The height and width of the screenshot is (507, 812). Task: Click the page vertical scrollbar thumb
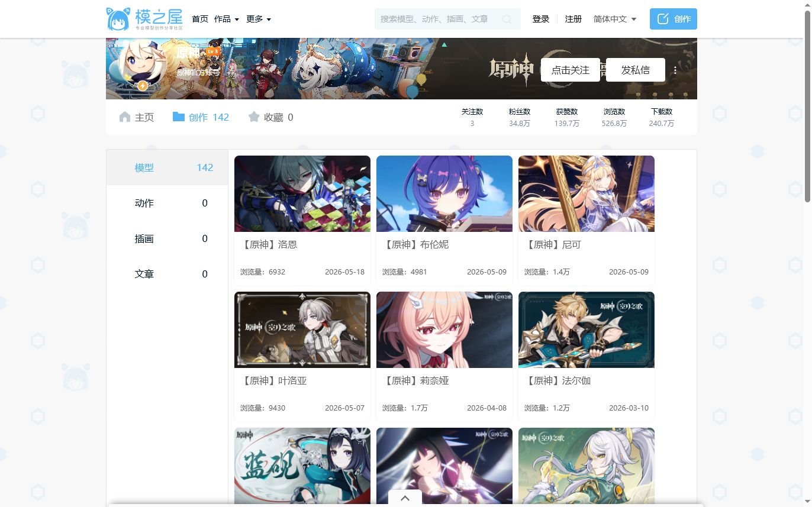point(807,106)
